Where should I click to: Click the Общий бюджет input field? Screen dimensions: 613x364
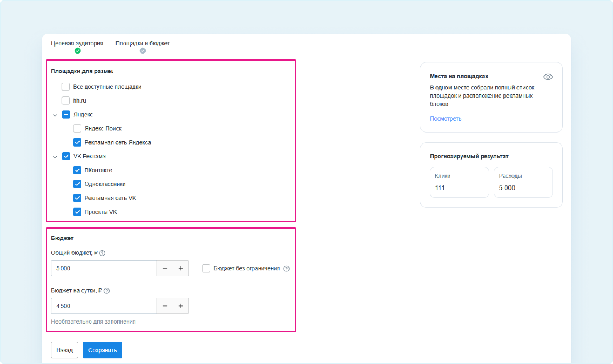tap(104, 268)
